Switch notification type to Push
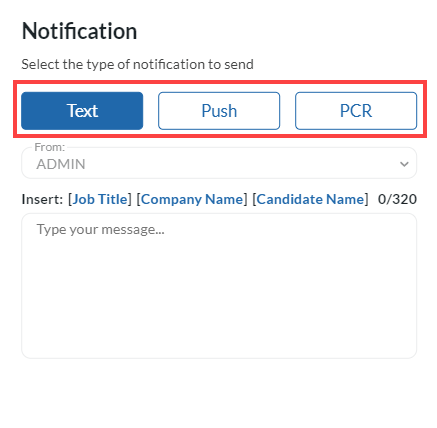The image size is (437, 428). [x=219, y=111]
